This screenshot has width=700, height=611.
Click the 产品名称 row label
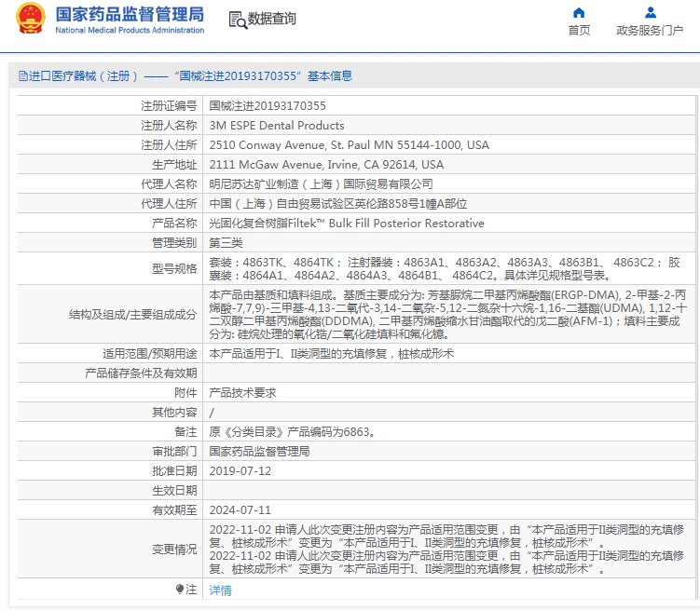(174, 224)
